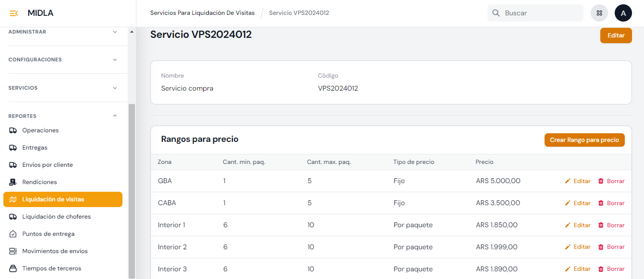Collapse the sidebar with the MIDLA menu icon

14,13
